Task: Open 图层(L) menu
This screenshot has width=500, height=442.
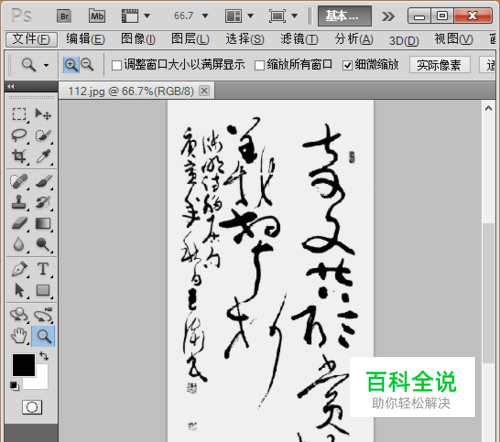Action: coord(190,40)
